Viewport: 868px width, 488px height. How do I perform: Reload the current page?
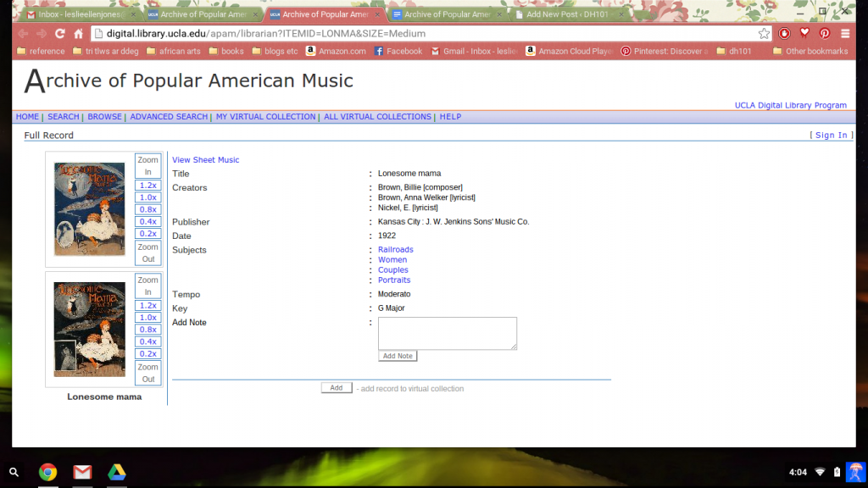pos(58,33)
